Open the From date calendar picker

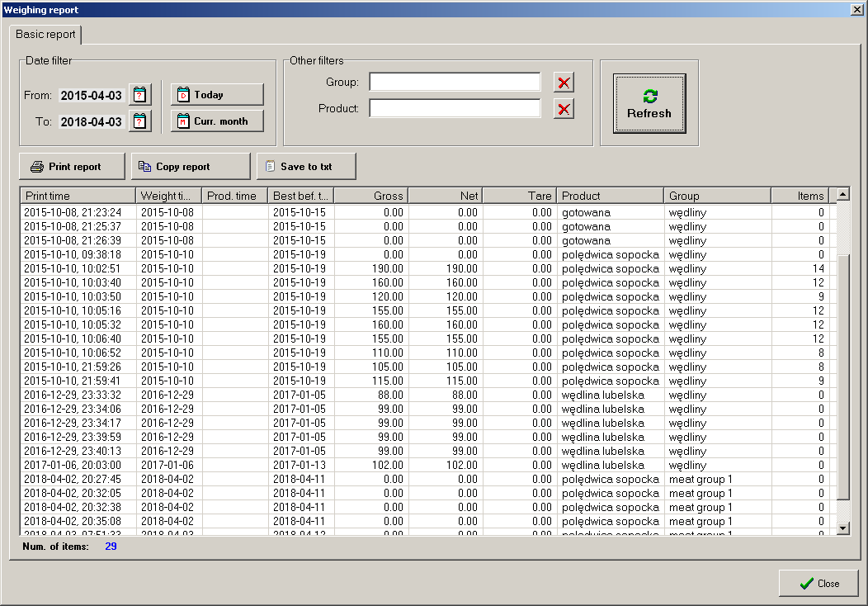[x=140, y=95]
